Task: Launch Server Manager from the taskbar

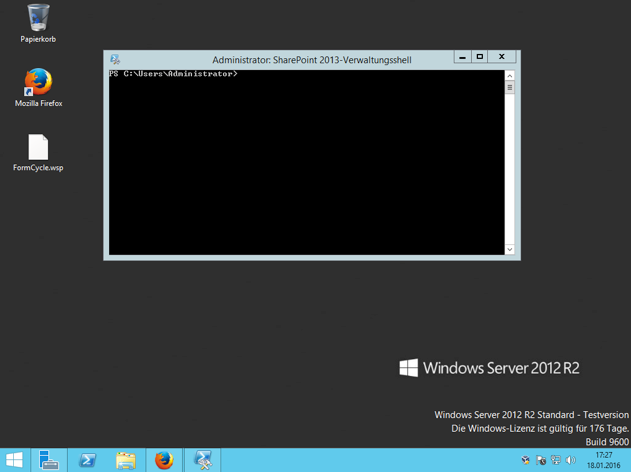Action: (x=49, y=460)
